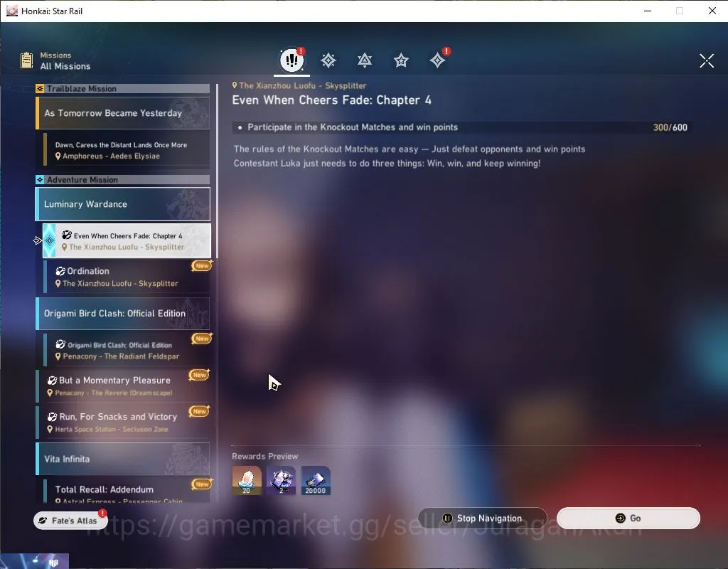Collapse the Vita Infinita group header
Image resolution: width=728 pixels, height=569 pixels.
click(122, 459)
